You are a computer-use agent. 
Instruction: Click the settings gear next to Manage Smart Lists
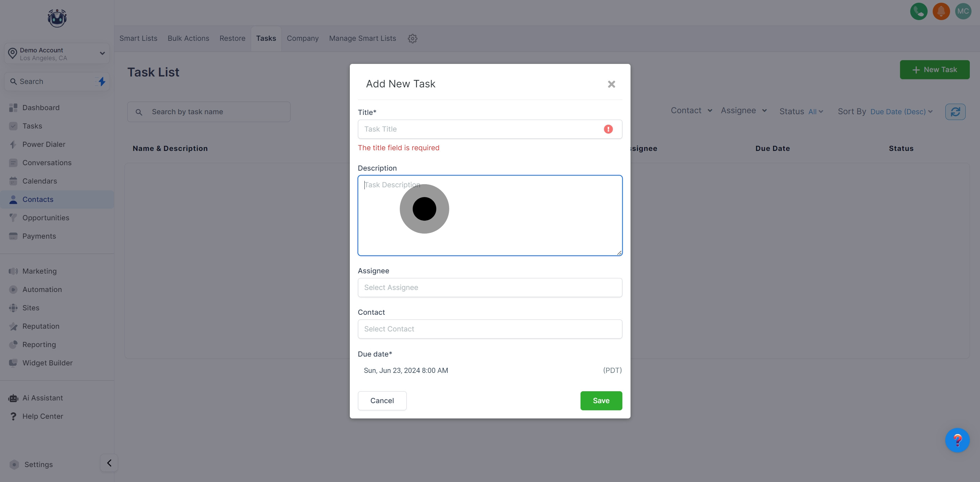pyautogui.click(x=412, y=38)
